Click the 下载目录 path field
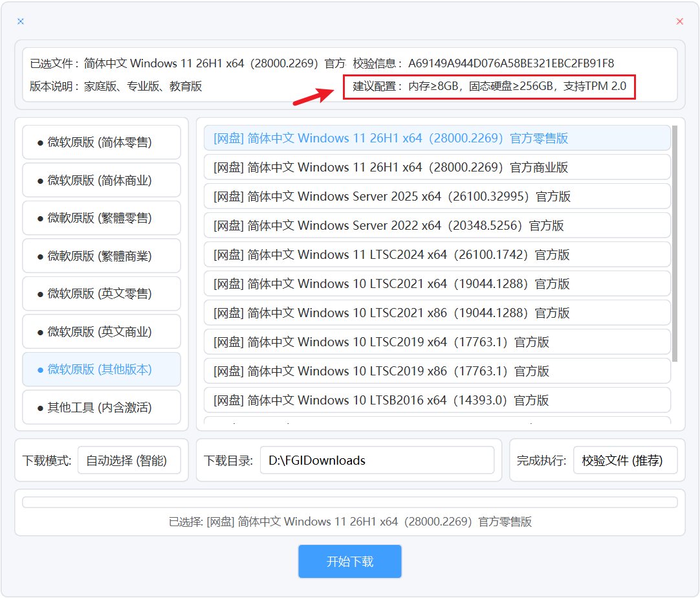 377,460
